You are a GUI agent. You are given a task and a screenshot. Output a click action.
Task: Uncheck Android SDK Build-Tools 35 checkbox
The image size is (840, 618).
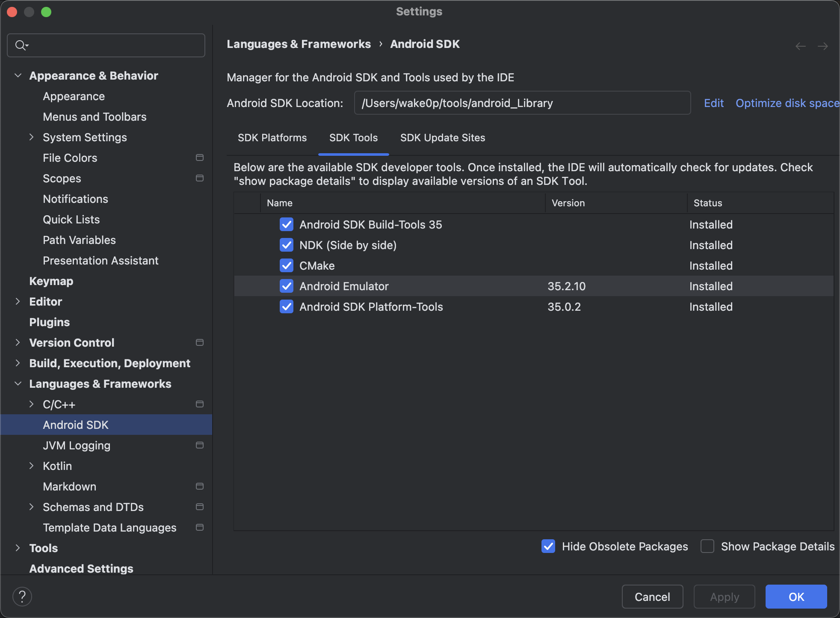(x=287, y=224)
